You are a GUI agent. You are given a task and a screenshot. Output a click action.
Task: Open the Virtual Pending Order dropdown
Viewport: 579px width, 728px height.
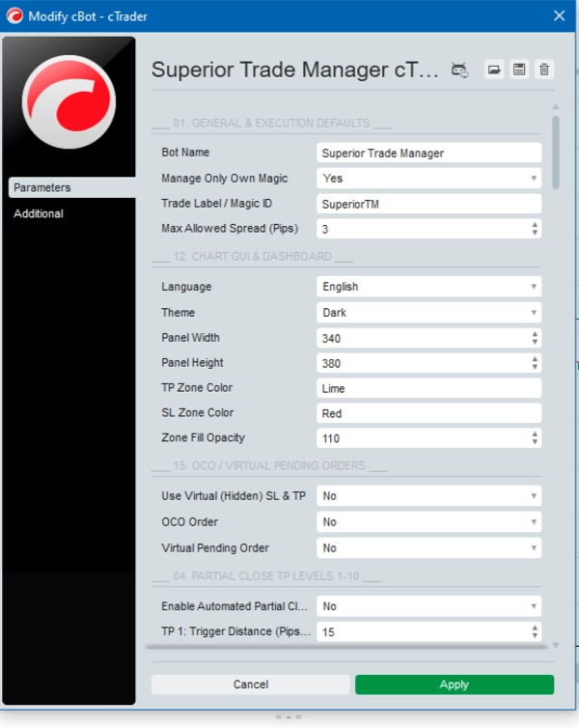[x=428, y=547]
